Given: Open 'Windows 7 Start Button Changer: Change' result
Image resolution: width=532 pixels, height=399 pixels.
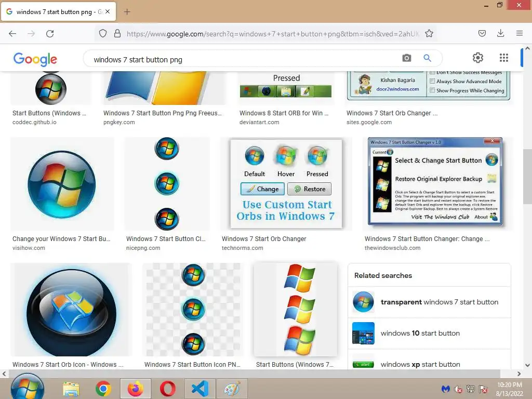Looking at the screenshot, I should pyautogui.click(x=427, y=239).
